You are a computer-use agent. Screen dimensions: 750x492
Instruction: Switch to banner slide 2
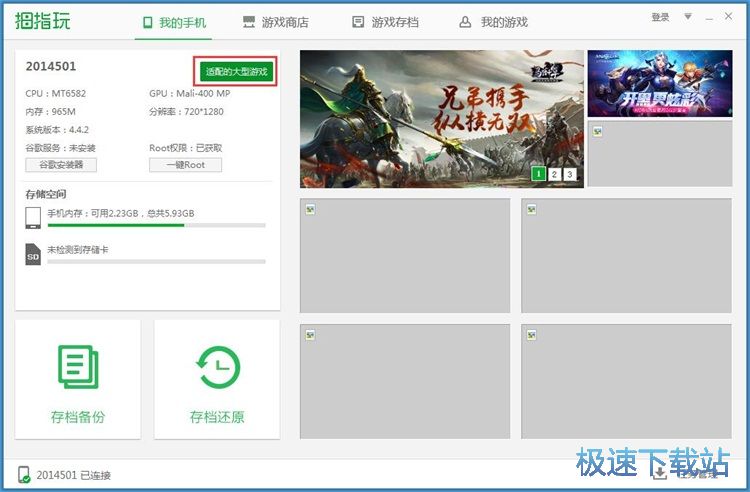tap(554, 174)
